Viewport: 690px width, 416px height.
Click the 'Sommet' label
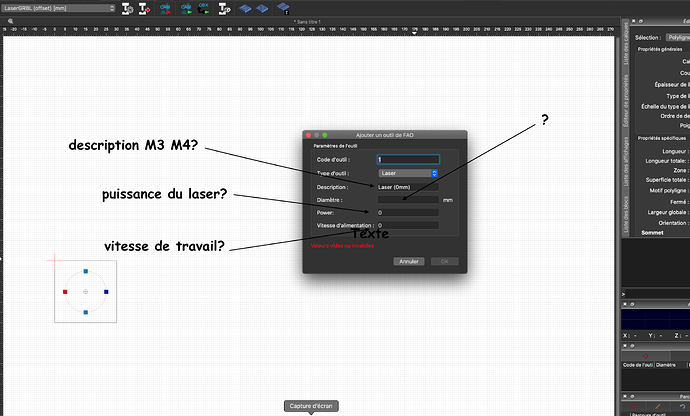tap(652, 233)
